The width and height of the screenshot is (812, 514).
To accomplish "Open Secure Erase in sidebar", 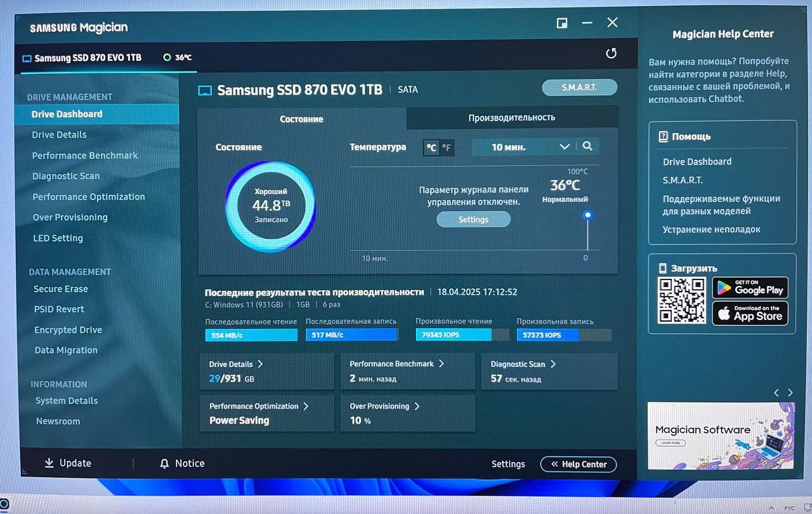I will [x=61, y=288].
